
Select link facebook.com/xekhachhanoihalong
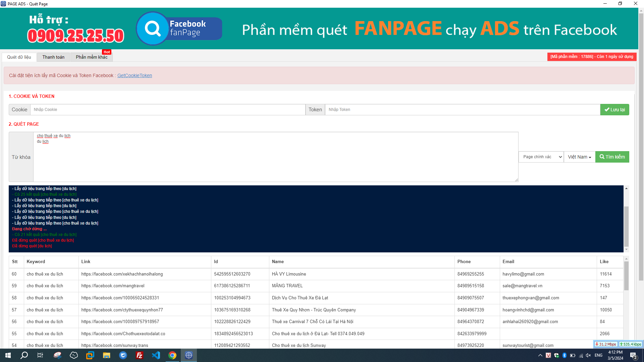point(122,274)
